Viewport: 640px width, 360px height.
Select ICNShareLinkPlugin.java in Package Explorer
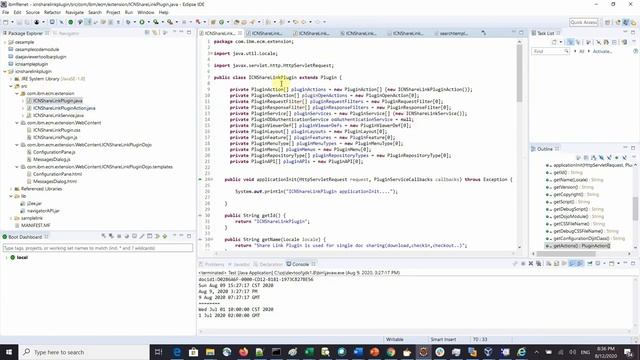(x=58, y=100)
